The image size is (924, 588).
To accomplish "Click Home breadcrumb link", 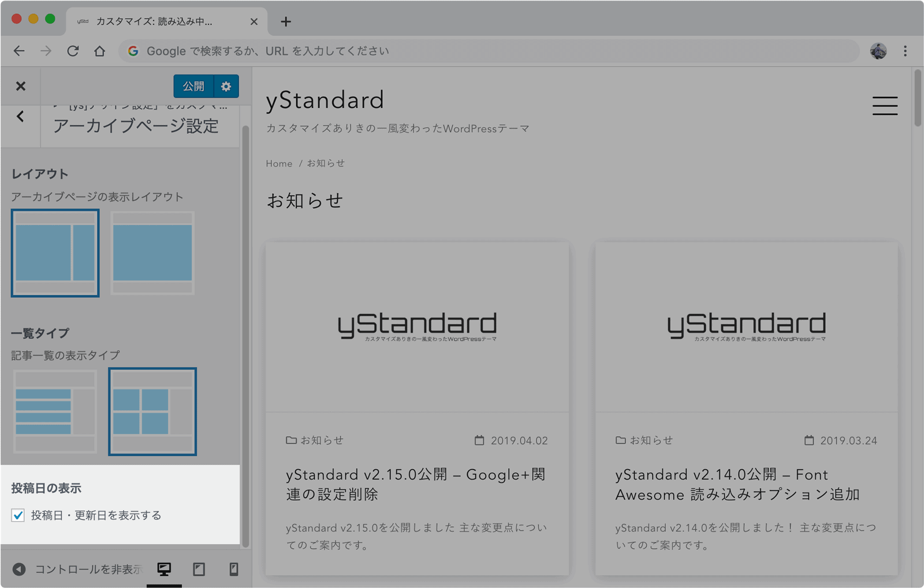I will tap(279, 164).
